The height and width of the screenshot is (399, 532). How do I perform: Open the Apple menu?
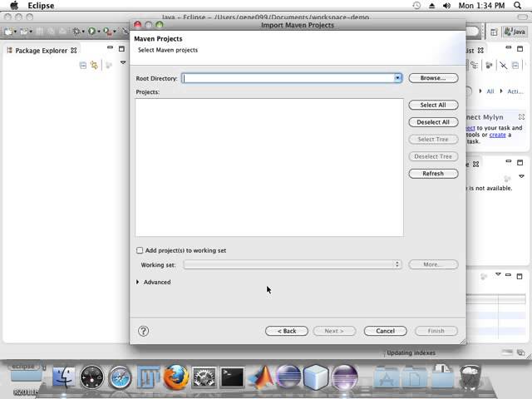click(x=14, y=6)
